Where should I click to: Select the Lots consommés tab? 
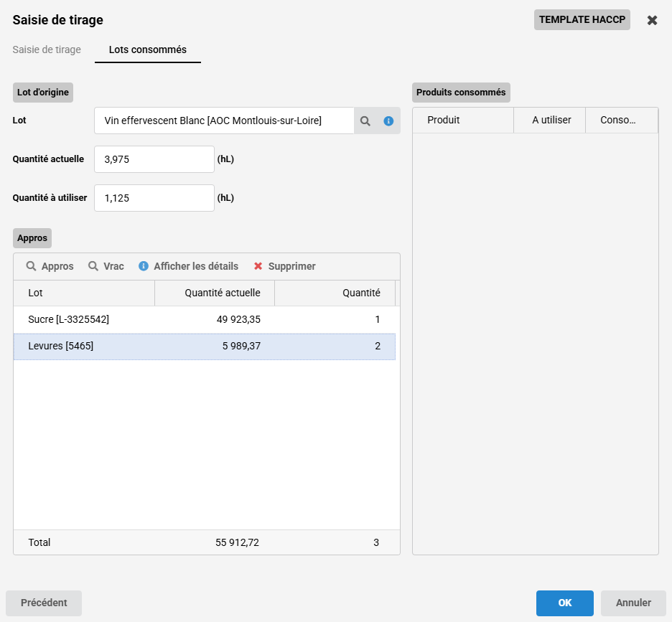[147, 50]
